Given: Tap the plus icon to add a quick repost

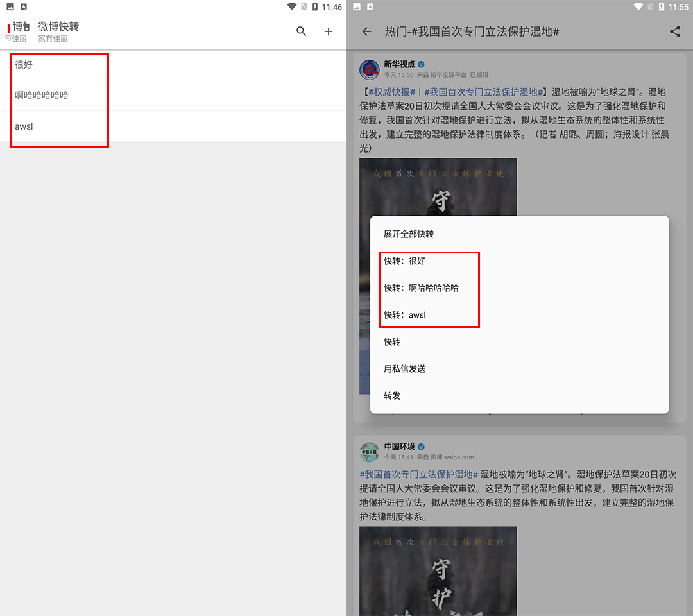Looking at the screenshot, I should [329, 31].
